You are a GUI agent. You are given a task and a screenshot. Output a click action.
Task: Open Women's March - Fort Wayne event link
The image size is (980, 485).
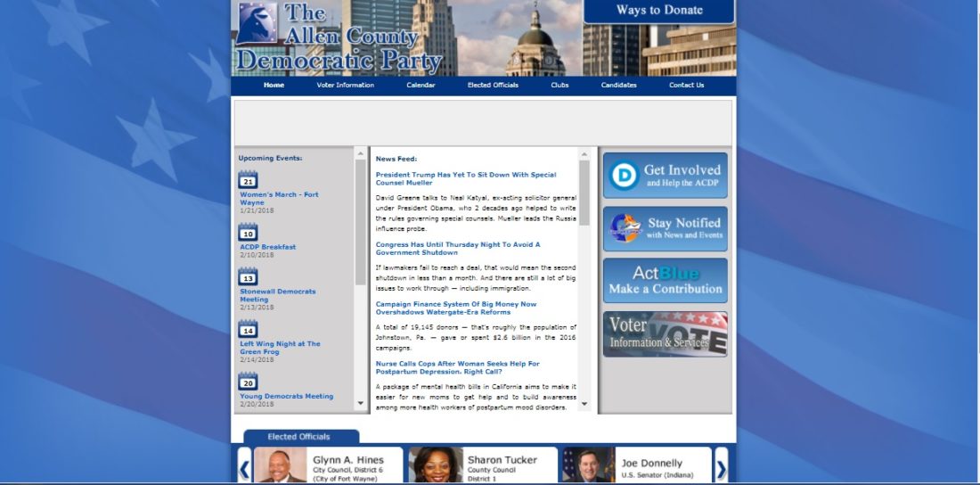pos(280,199)
